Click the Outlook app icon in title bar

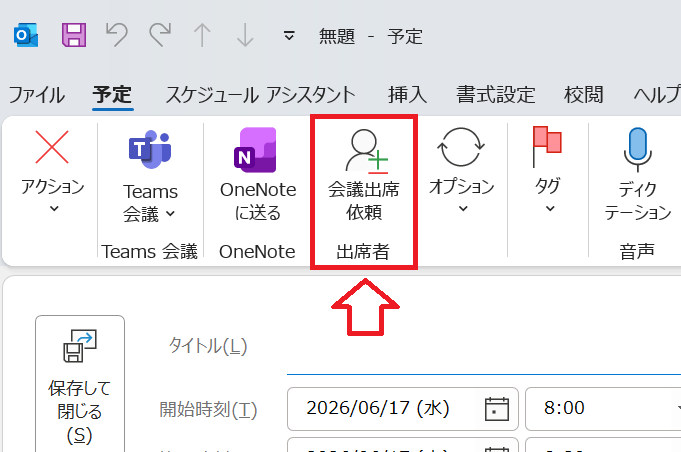(26, 36)
